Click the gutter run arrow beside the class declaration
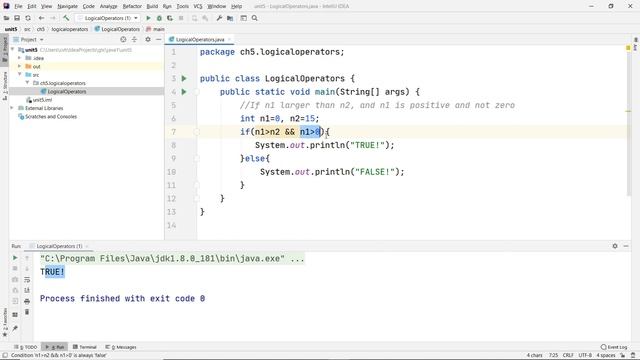 184,78
